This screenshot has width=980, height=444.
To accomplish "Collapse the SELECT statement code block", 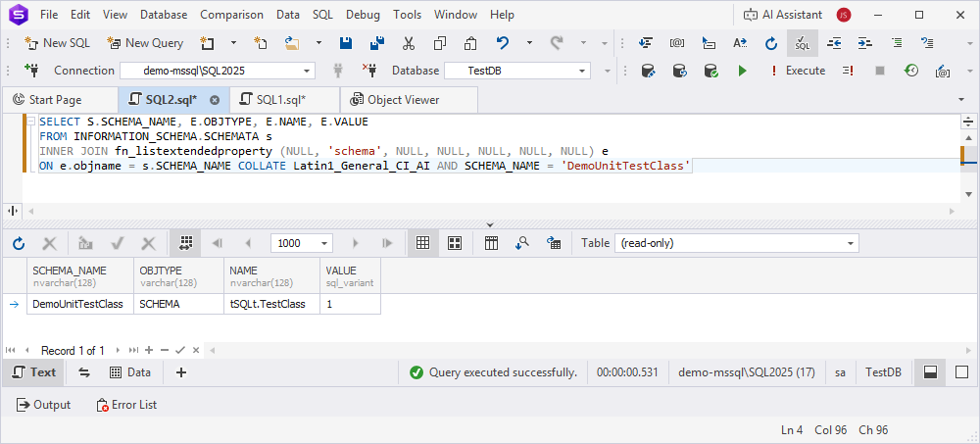I will (30, 122).
